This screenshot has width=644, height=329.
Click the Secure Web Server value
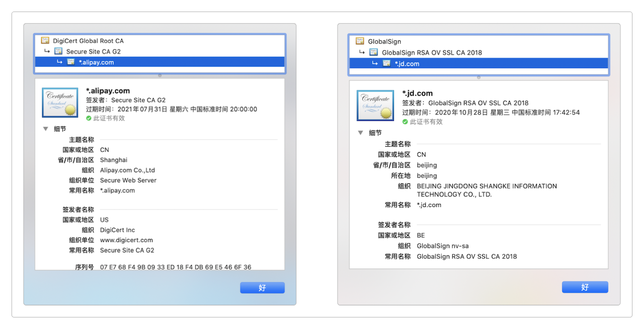coord(128,180)
